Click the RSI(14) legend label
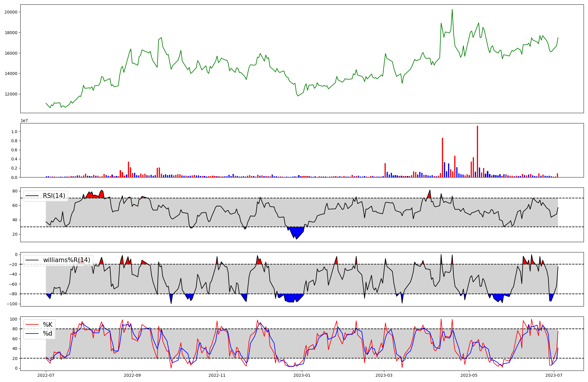This screenshot has height=382, width=588. click(54, 196)
